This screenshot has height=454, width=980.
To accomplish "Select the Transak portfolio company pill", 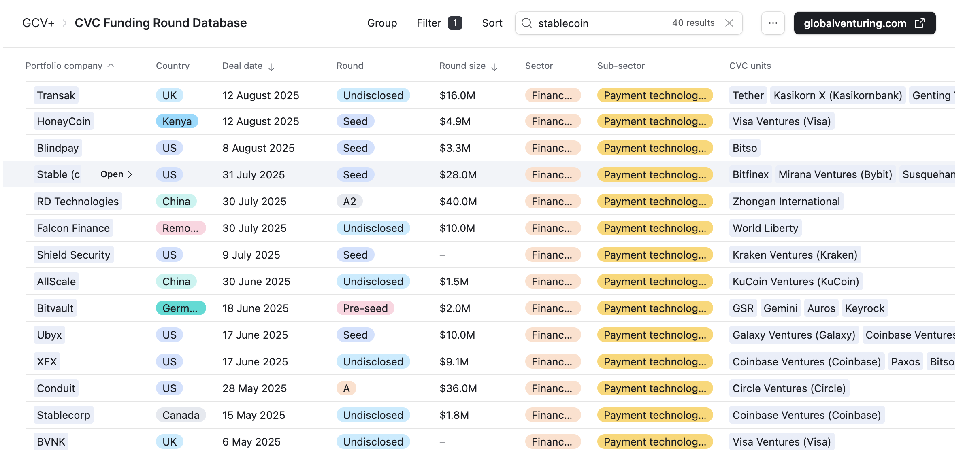I will 55,95.
